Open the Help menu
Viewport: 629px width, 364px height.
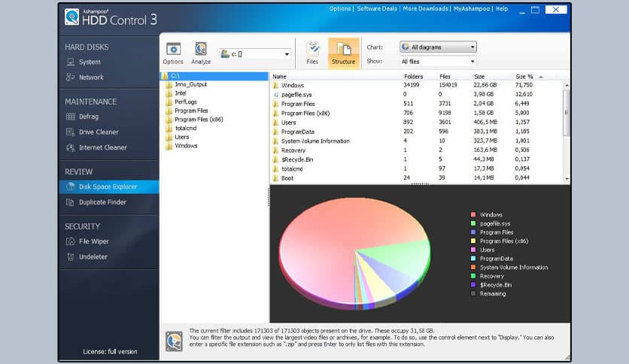point(501,8)
